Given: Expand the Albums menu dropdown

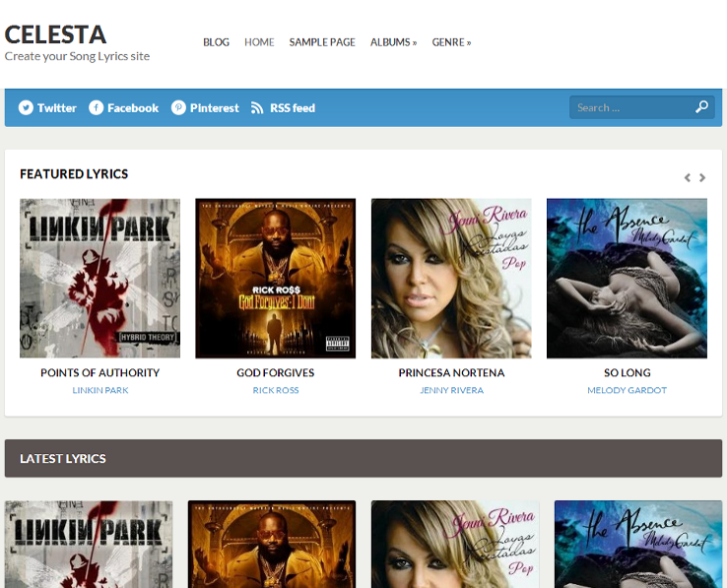Looking at the screenshot, I should point(393,42).
